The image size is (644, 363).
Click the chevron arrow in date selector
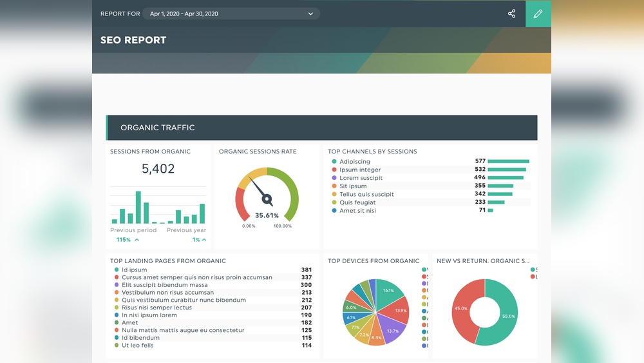(x=310, y=14)
